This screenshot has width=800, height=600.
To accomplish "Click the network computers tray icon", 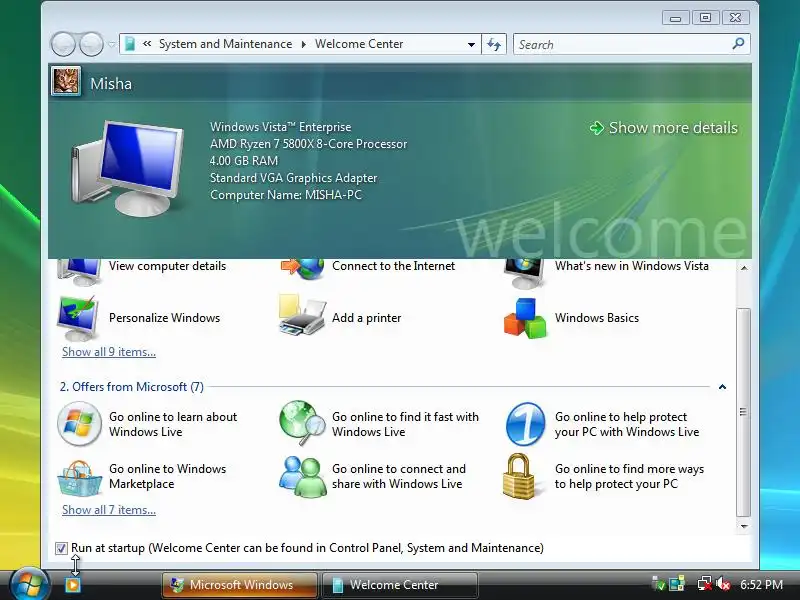I will click(677, 584).
